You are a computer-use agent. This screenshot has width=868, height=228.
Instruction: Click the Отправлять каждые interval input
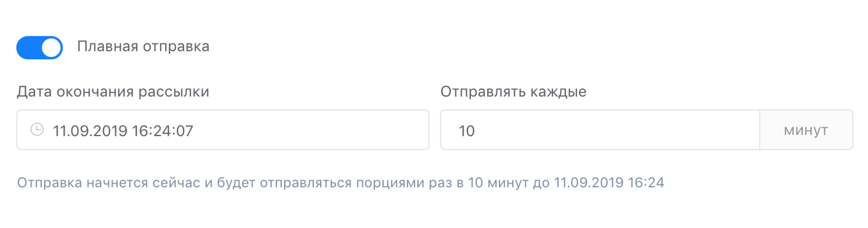coord(600,130)
